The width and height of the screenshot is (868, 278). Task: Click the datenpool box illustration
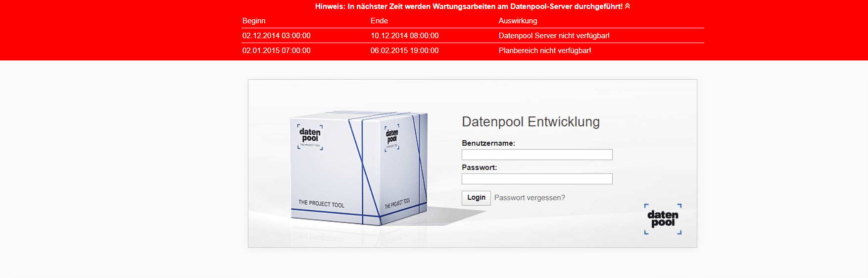point(359,168)
